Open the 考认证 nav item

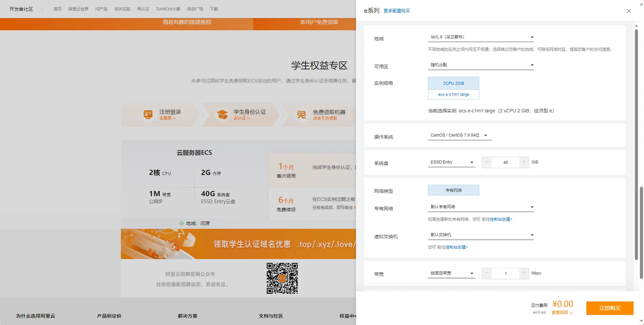pos(143,9)
